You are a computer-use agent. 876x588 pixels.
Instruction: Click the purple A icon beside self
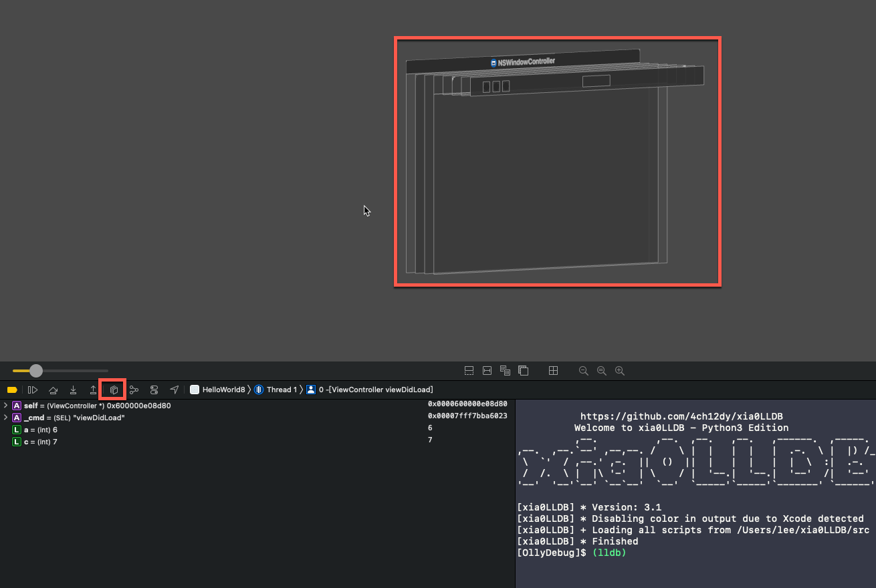tap(17, 406)
